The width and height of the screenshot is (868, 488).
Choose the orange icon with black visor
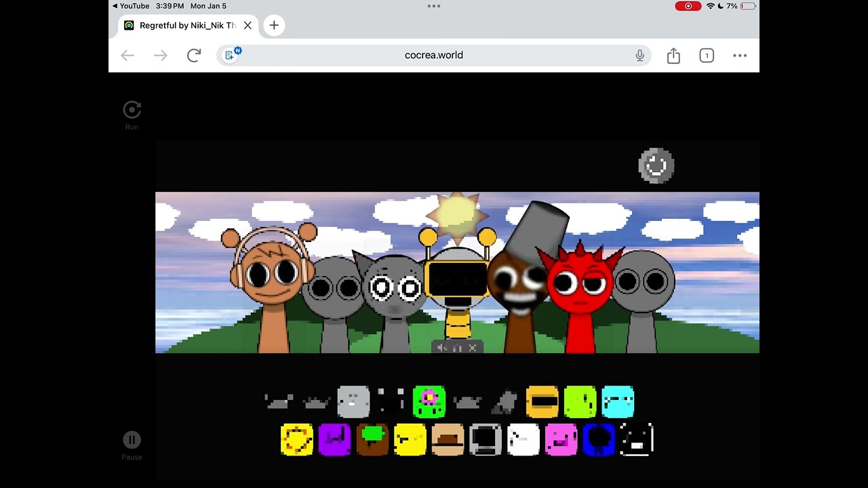click(x=542, y=402)
